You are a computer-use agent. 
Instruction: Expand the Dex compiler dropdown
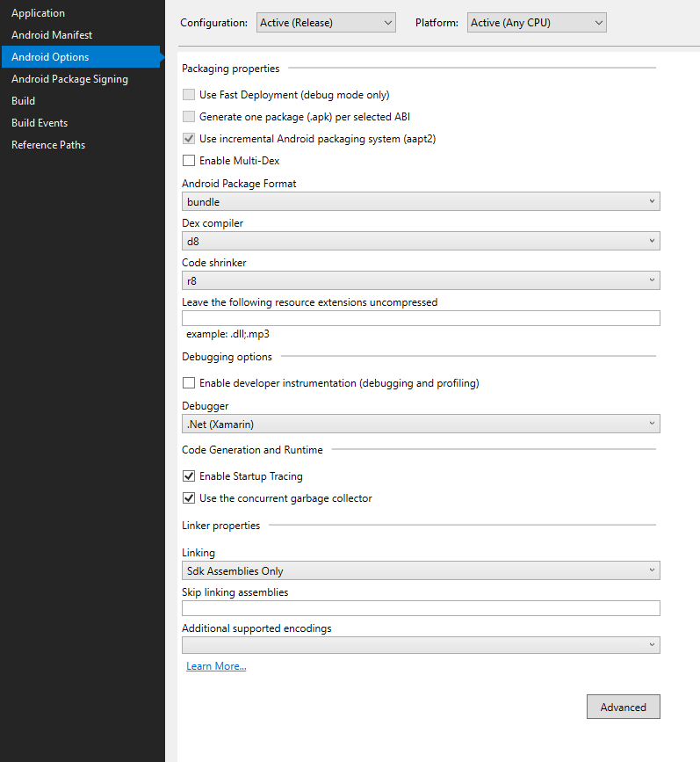point(421,241)
